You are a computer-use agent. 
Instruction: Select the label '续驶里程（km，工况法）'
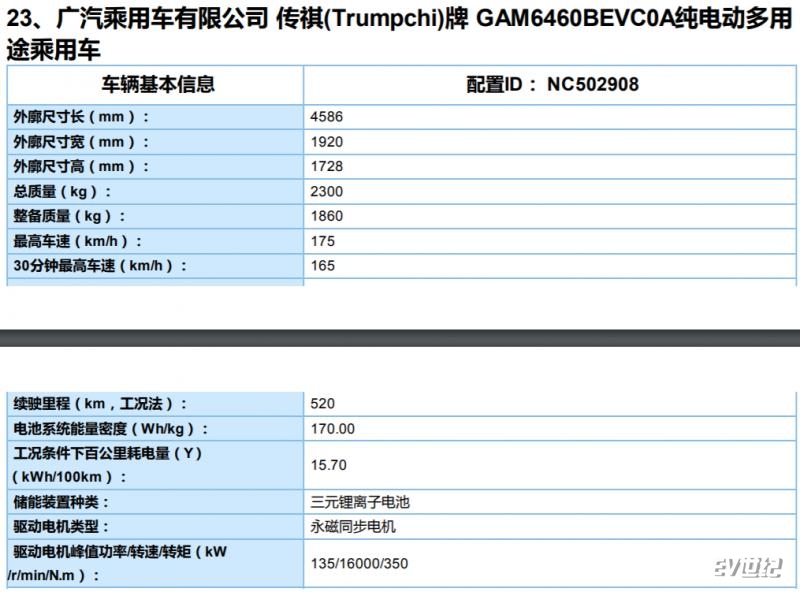(101, 404)
